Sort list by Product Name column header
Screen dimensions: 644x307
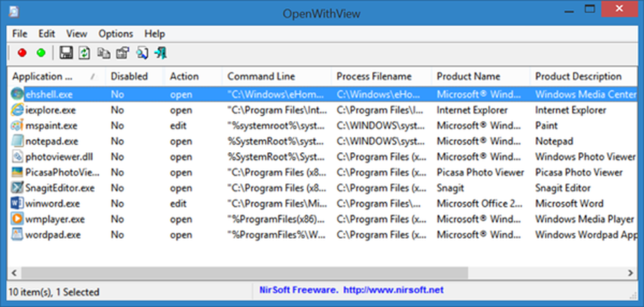[468, 76]
